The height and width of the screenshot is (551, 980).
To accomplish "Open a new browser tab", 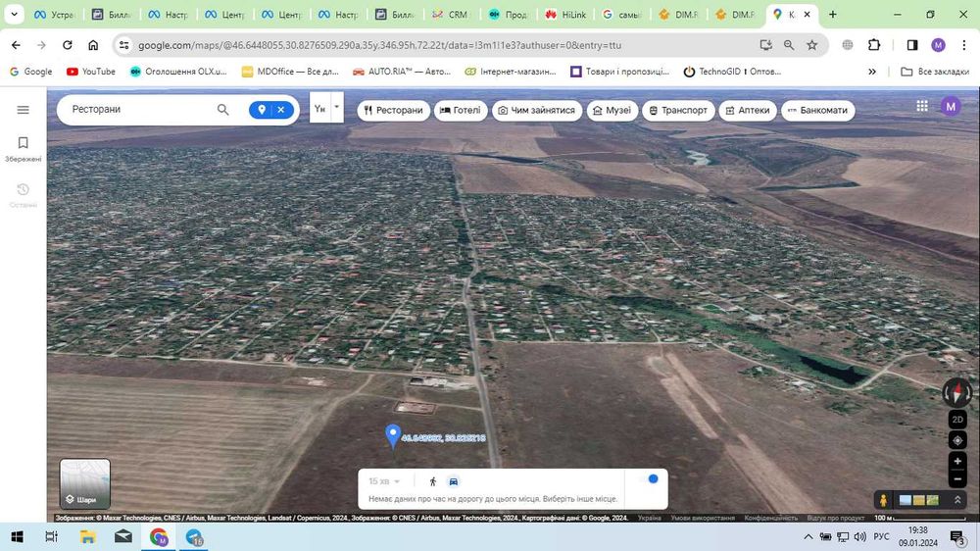I will [x=832, y=15].
